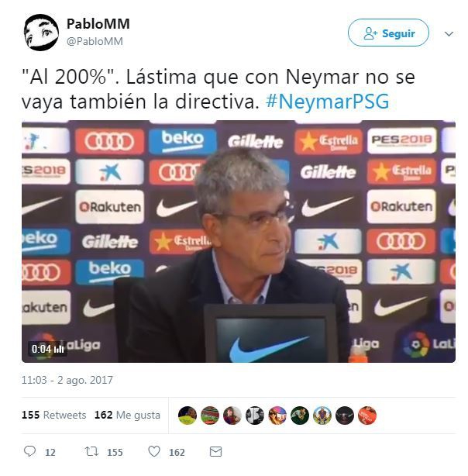This screenshot has width=468, height=476.
Task: Open tweet timestamp 11:03 - 2 ago. 2017
Action: coord(67,380)
